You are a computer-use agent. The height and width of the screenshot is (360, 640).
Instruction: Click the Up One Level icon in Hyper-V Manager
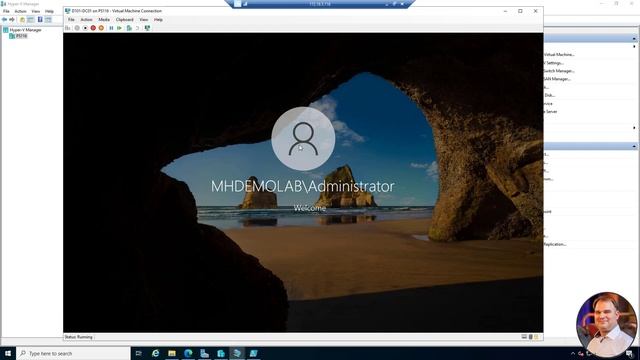[22, 19]
